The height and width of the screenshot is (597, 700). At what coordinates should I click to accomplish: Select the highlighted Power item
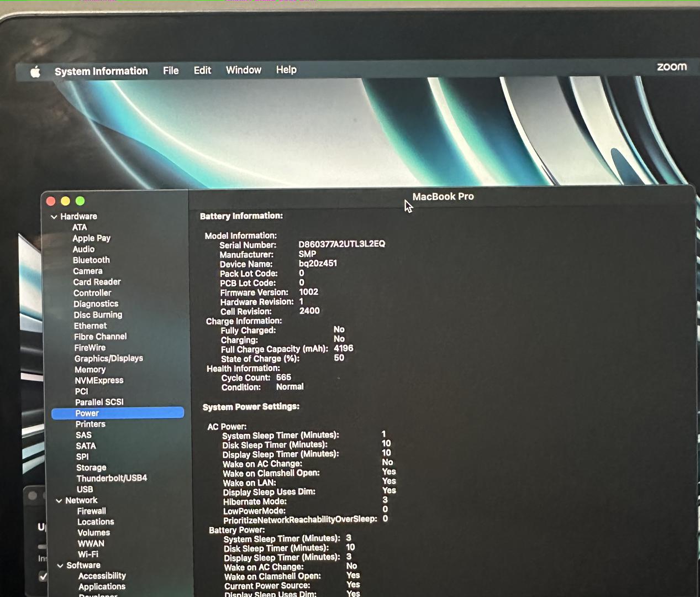tap(118, 413)
